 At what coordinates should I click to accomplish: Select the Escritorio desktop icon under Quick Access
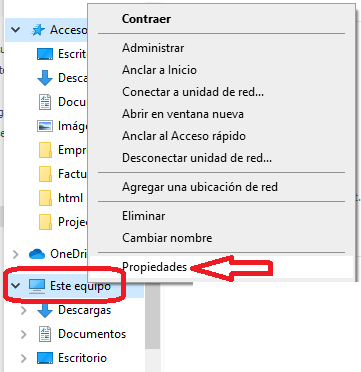click(45, 54)
